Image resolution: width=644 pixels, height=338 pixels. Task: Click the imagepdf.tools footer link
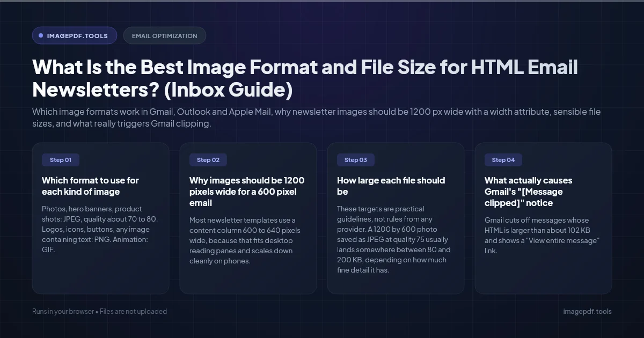click(587, 311)
